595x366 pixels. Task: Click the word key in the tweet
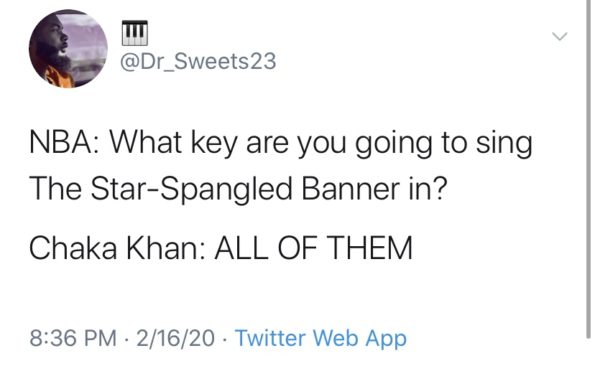click(x=214, y=144)
